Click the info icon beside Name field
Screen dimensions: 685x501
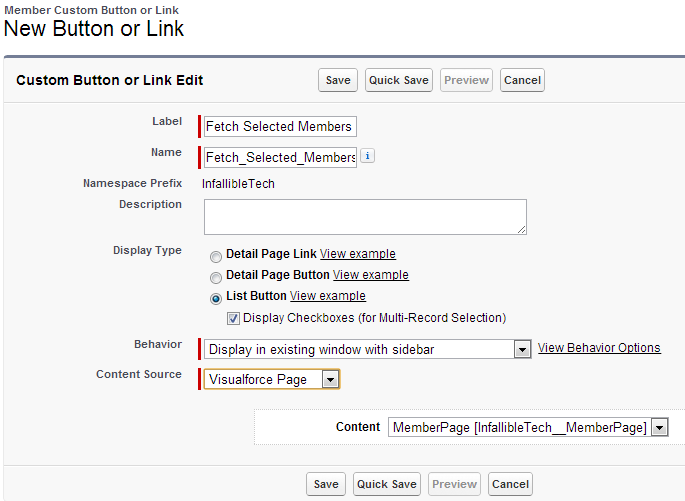(367, 156)
